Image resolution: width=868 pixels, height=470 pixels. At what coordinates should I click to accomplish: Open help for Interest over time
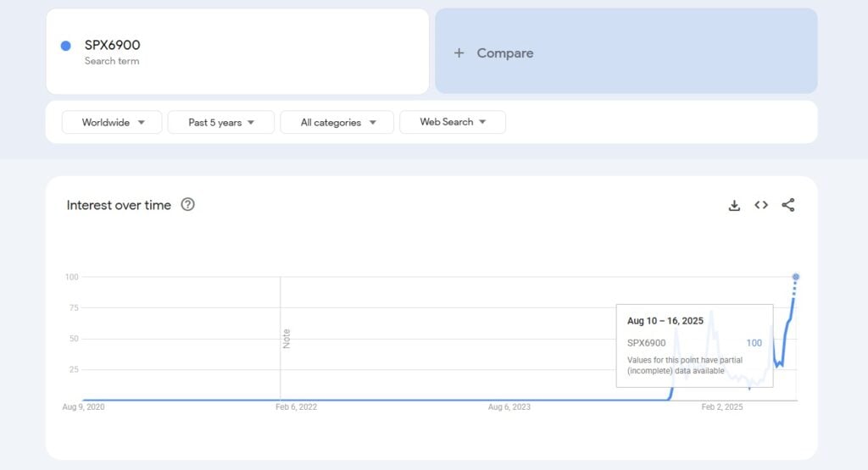coord(187,205)
